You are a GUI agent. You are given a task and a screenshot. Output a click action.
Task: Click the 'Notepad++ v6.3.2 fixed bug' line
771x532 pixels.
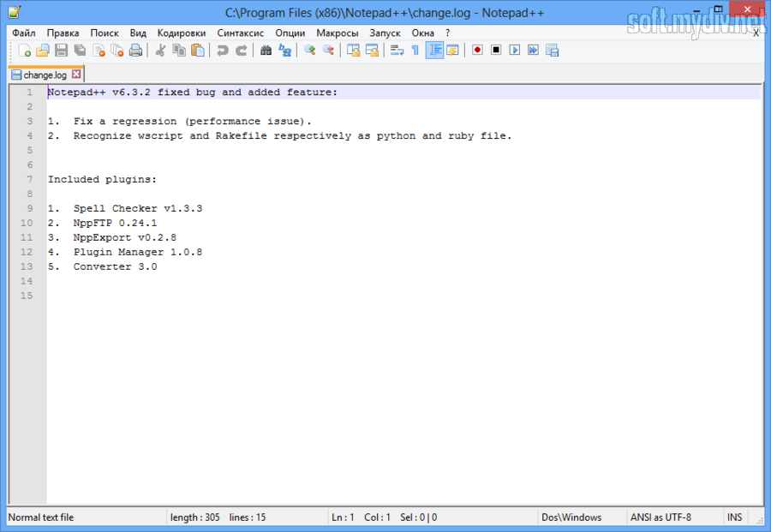point(192,92)
